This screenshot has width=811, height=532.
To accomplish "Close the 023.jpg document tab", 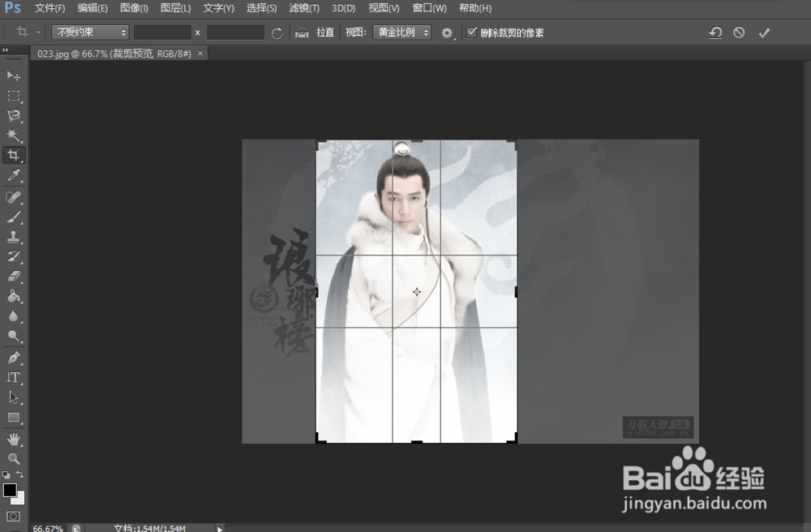I will tap(200, 54).
